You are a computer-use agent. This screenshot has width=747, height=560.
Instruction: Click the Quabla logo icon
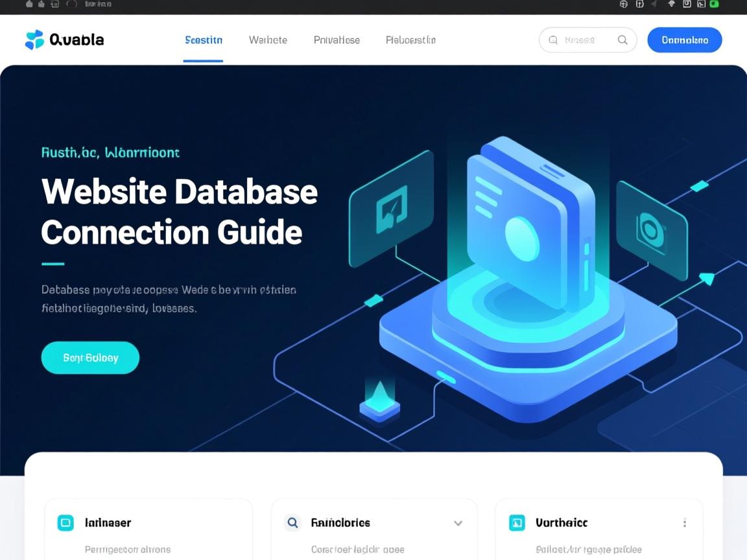[34, 40]
